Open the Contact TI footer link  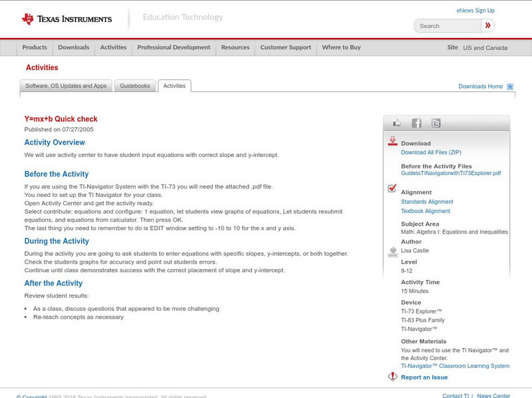[x=456, y=395]
